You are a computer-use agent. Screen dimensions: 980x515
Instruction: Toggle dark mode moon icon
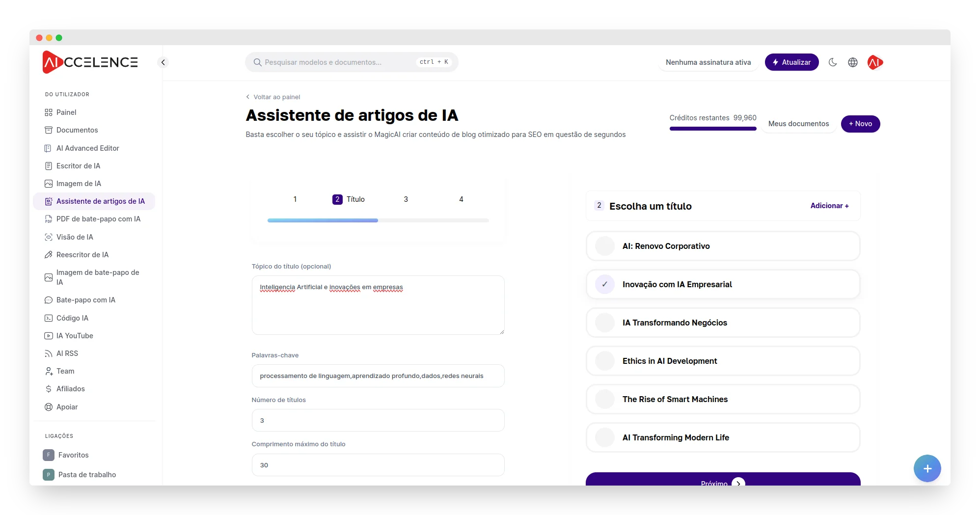[x=833, y=62]
